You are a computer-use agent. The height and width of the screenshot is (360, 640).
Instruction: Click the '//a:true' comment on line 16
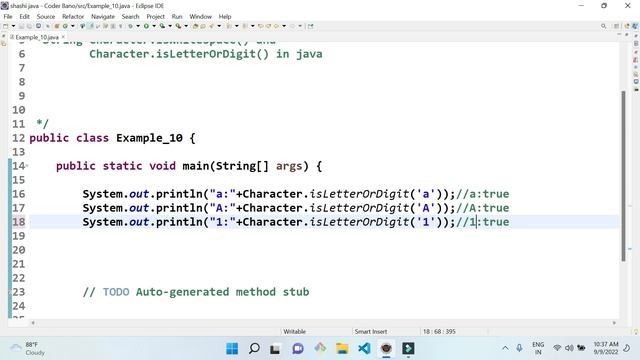pos(482,194)
